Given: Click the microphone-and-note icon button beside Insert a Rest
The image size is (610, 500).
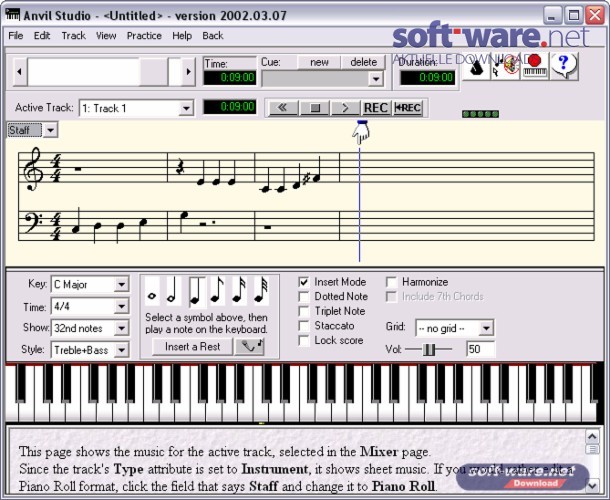Looking at the screenshot, I should tap(250, 346).
